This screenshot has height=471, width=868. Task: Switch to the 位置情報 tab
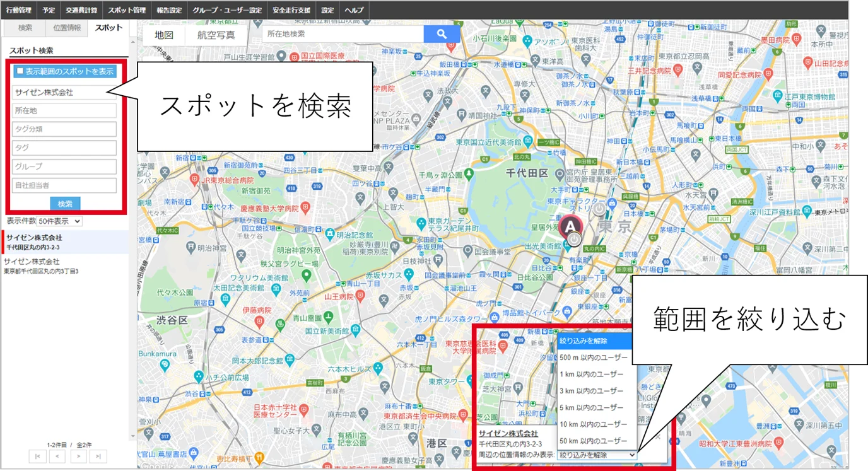(67, 28)
